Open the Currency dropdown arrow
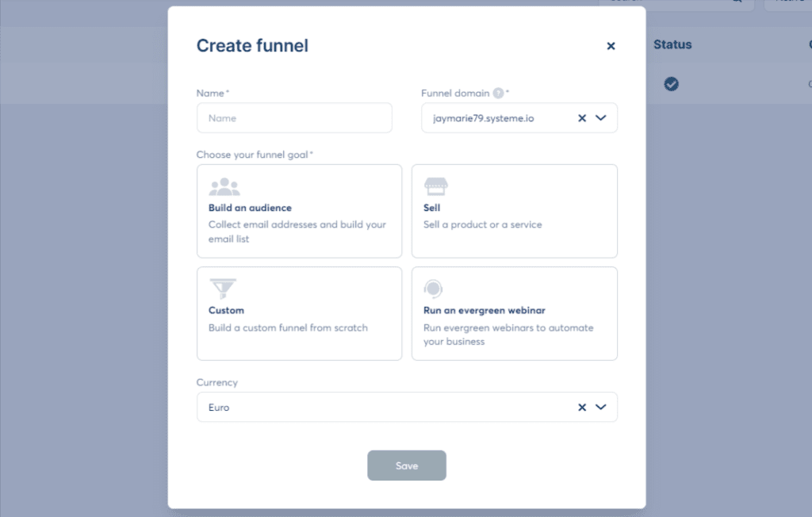Screen dimensions: 812x517 [601, 407]
